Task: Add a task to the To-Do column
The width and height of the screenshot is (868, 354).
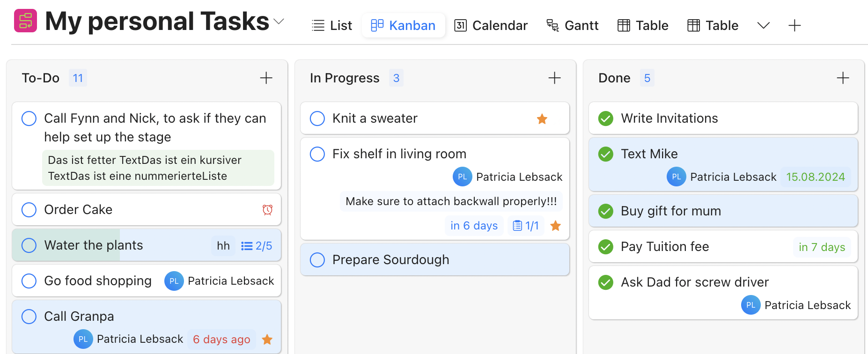Action: [x=266, y=78]
